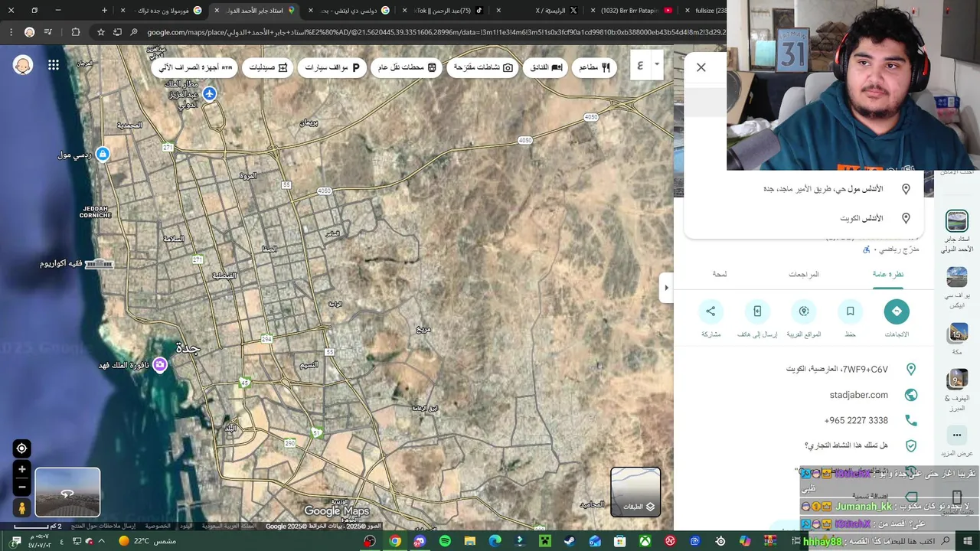This screenshot has height=551, width=980.
Task: Click the website globe icon
Action: coord(910,395)
